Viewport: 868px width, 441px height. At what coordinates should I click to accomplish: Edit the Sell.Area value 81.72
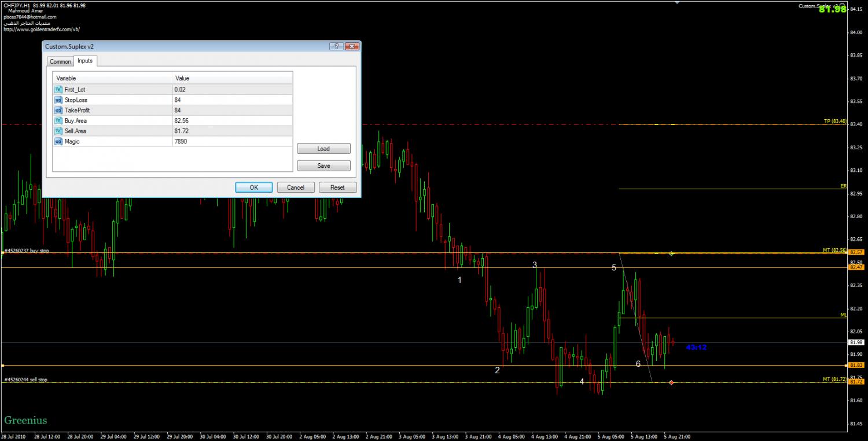coord(233,131)
